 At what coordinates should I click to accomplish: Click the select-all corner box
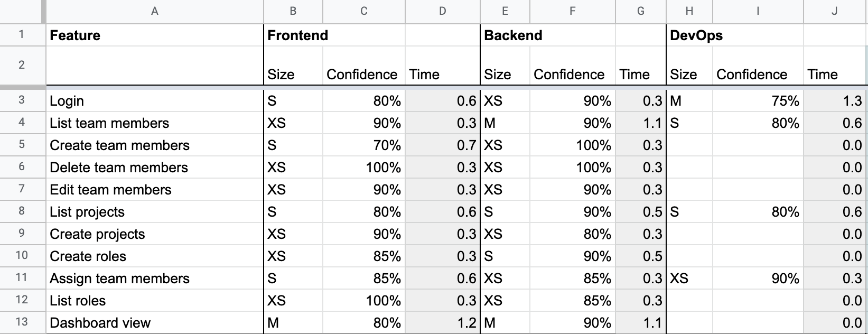(21, 11)
